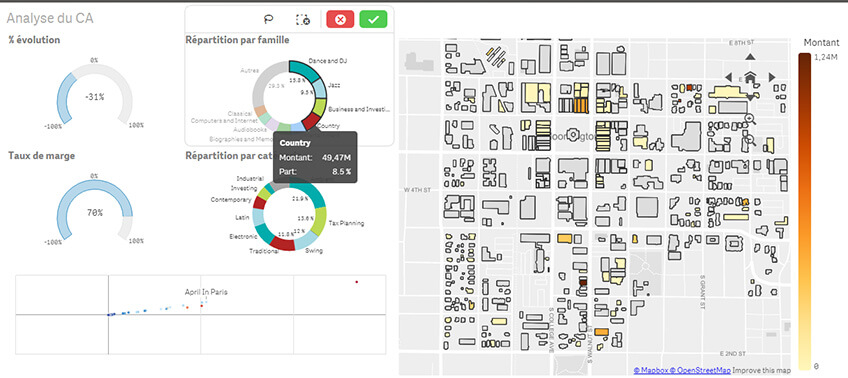The image size is (848, 378).
Task: Open the Mapbox attribution link
Action: click(x=650, y=370)
